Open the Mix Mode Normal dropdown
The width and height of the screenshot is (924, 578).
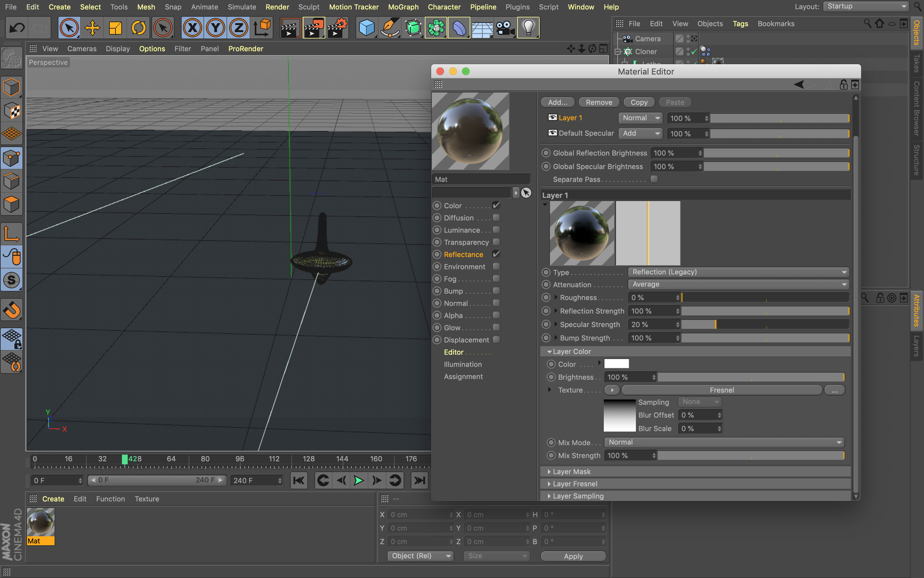click(x=724, y=442)
